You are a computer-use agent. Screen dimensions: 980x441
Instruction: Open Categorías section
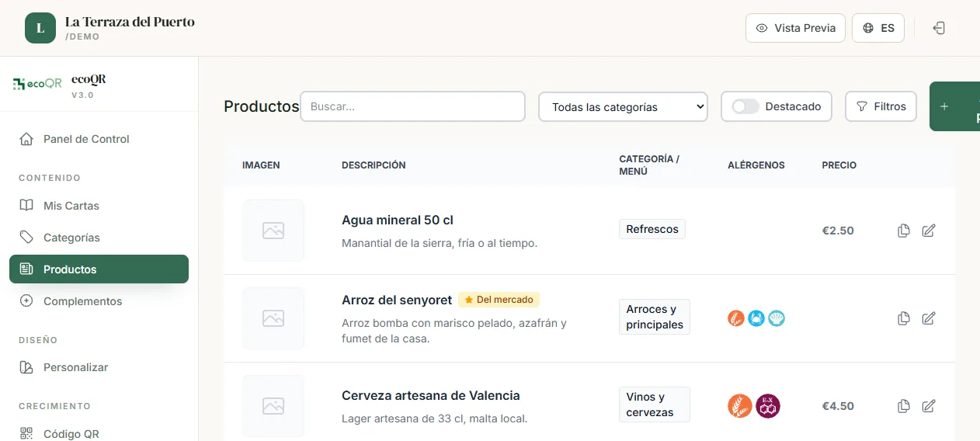pos(99,238)
